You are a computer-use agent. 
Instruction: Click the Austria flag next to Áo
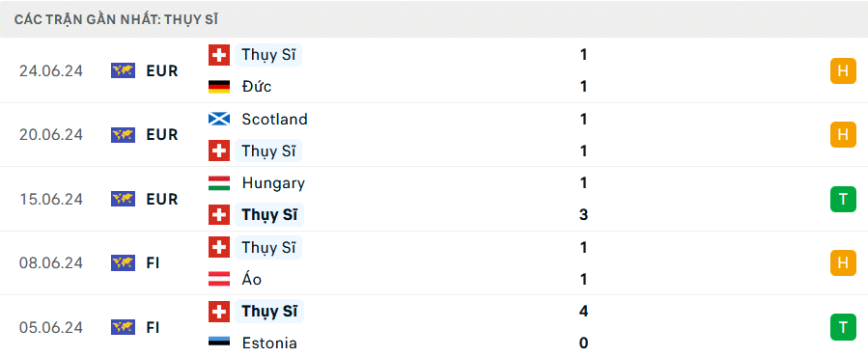click(219, 279)
